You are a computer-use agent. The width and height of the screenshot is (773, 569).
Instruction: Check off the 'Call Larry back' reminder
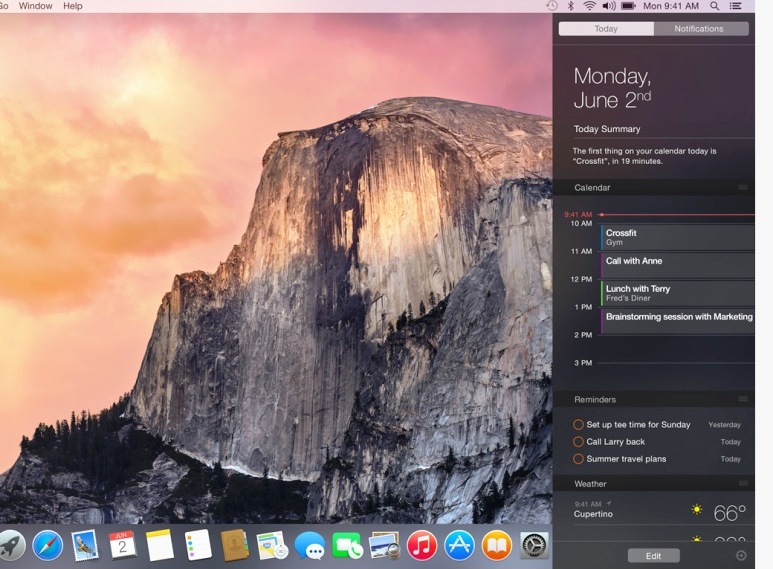pyautogui.click(x=578, y=441)
